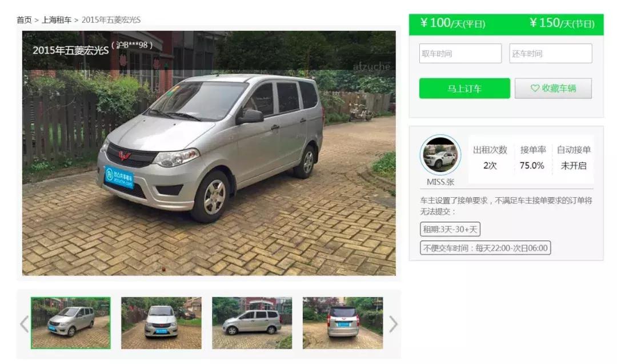Click the right arrow of thumbnail carousel

coord(393,324)
